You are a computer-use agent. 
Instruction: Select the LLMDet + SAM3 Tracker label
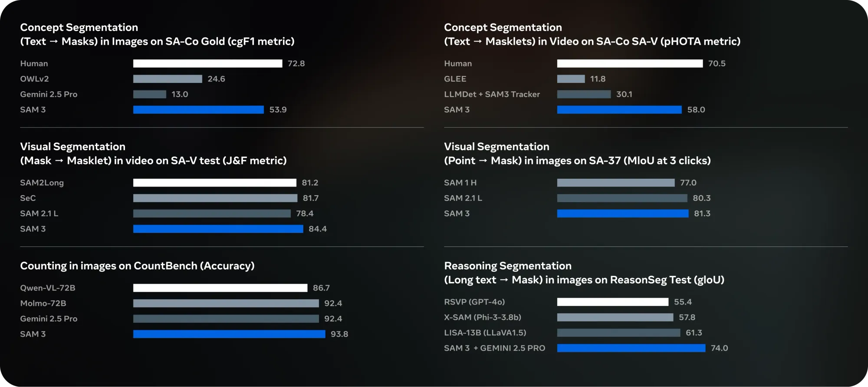pyautogui.click(x=492, y=95)
